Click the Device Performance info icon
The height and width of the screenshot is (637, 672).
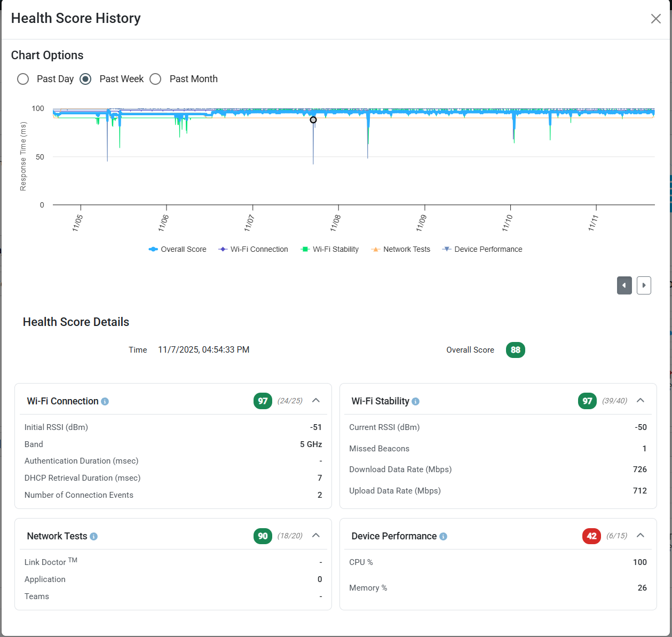coord(443,537)
